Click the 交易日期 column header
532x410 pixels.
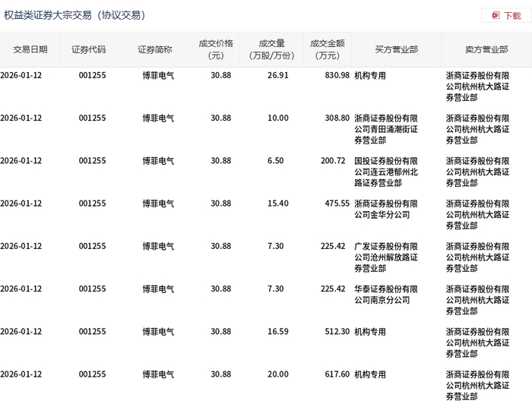(30, 50)
